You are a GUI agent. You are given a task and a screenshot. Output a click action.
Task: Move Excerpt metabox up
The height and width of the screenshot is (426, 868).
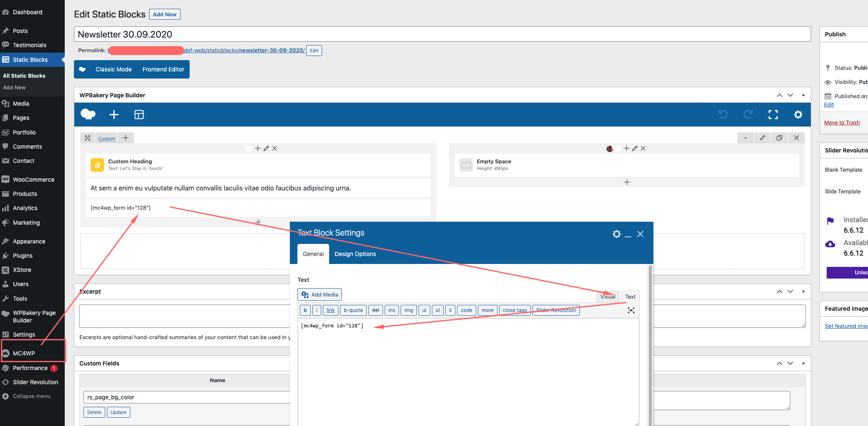[779, 292]
